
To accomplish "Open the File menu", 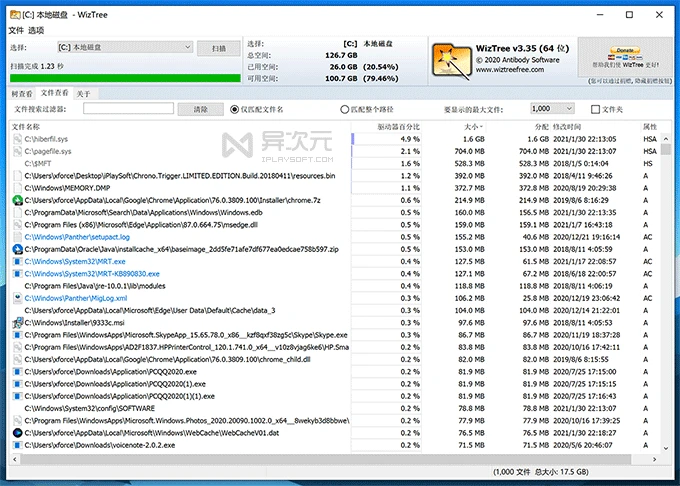I will 16,30.
